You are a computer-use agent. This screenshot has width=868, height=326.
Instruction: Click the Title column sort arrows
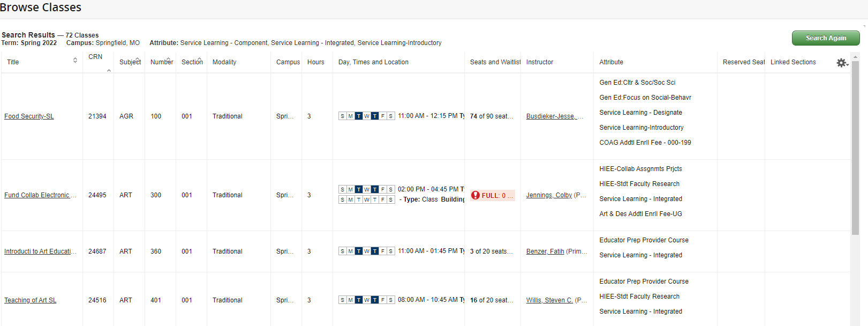(75, 61)
